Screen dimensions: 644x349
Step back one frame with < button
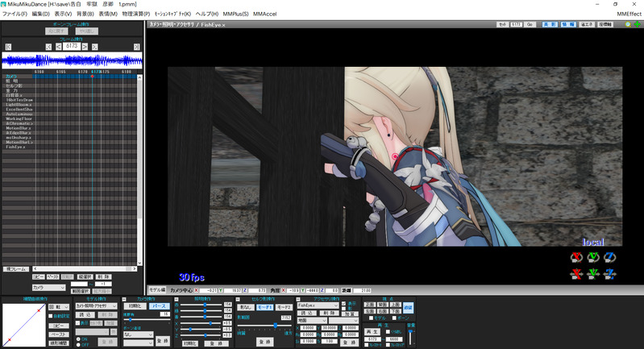58,47
